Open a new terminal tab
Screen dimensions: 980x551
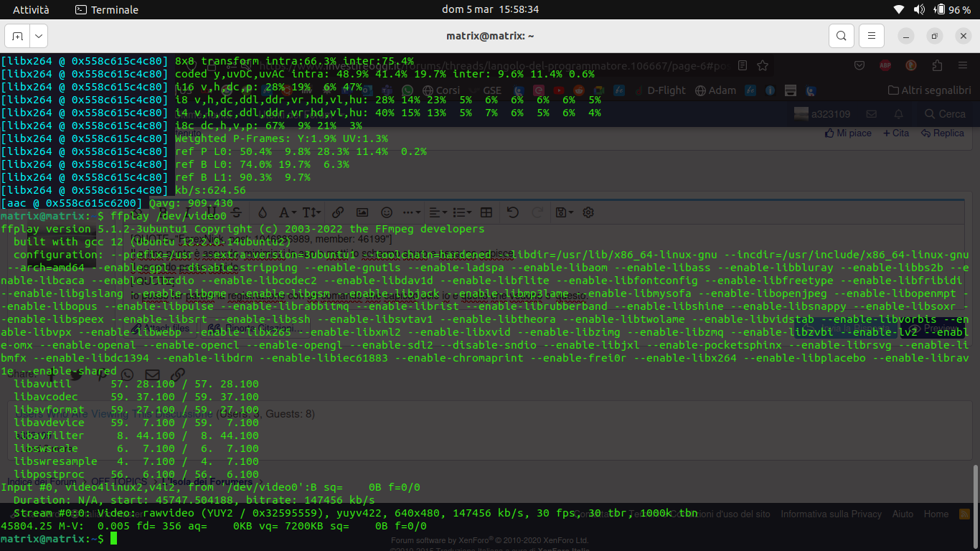click(17, 36)
